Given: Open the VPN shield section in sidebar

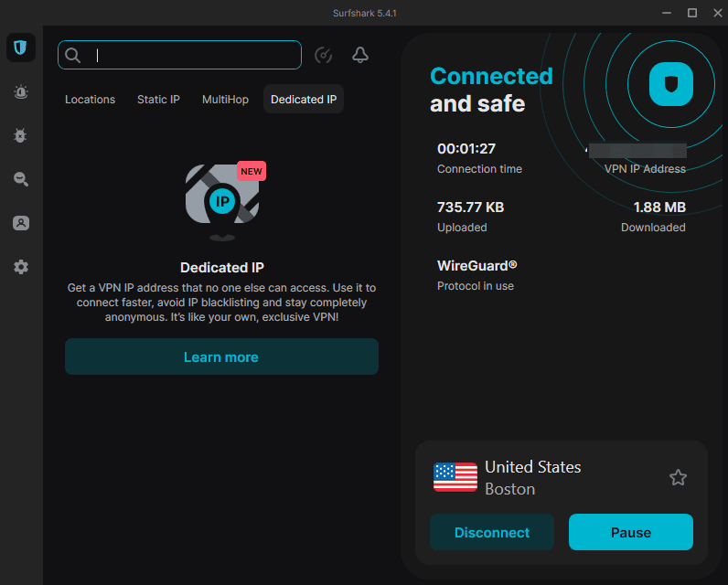Looking at the screenshot, I should tap(20, 48).
